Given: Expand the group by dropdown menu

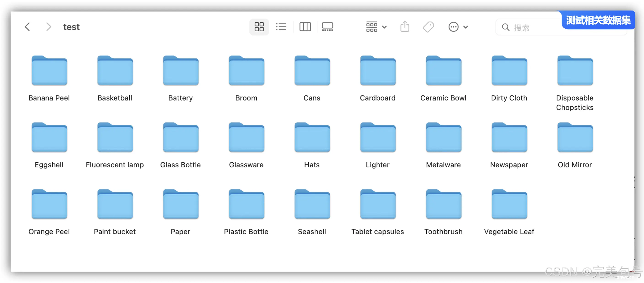Looking at the screenshot, I should click(374, 27).
